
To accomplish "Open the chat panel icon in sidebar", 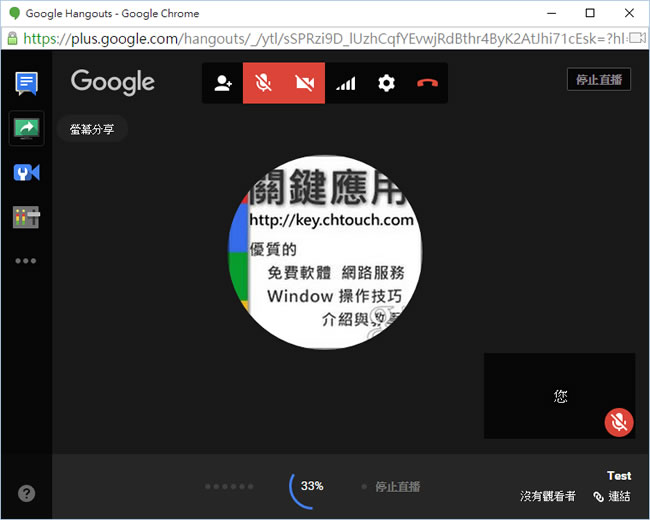I will (x=27, y=83).
